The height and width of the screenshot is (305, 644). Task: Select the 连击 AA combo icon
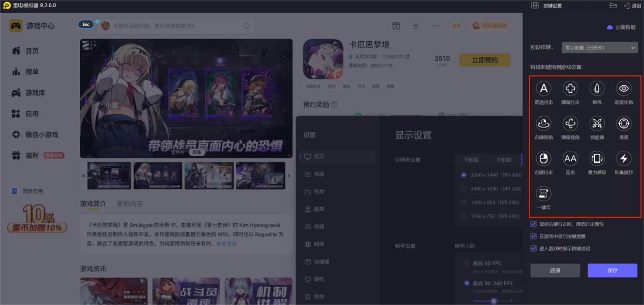(x=570, y=158)
